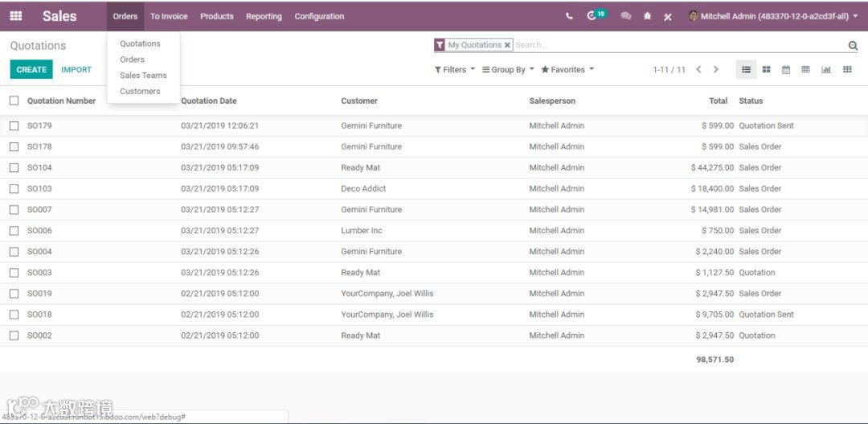Select Quotations in the Orders submenu
The height and width of the screenshot is (424, 868).
[140, 43]
